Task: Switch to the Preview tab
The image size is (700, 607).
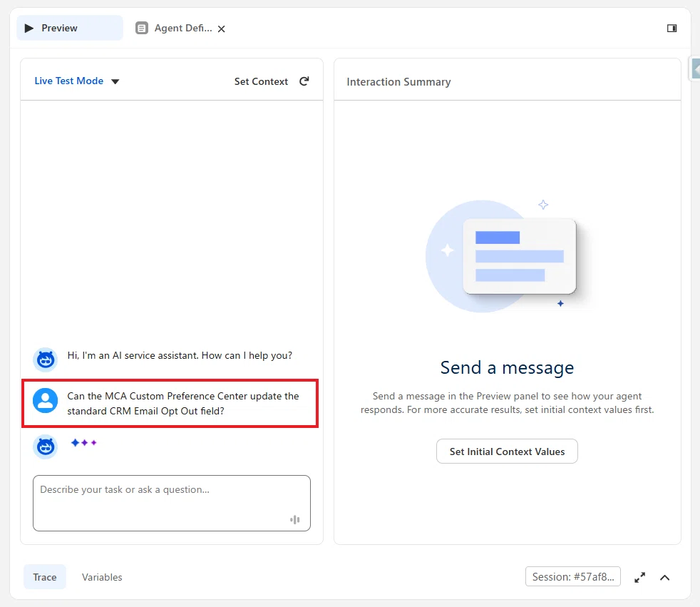Action: click(70, 28)
